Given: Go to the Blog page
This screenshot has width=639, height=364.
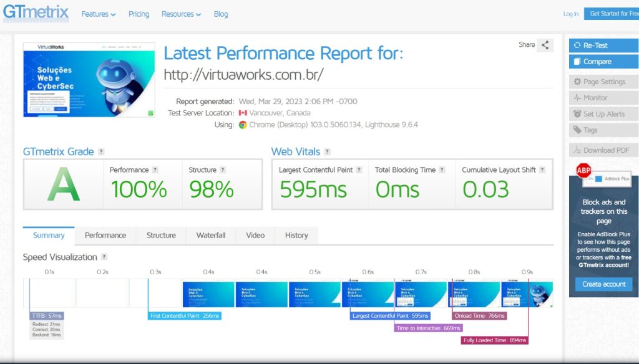Looking at the screenshot, I should pyautogui.click(x=221, y=14).
